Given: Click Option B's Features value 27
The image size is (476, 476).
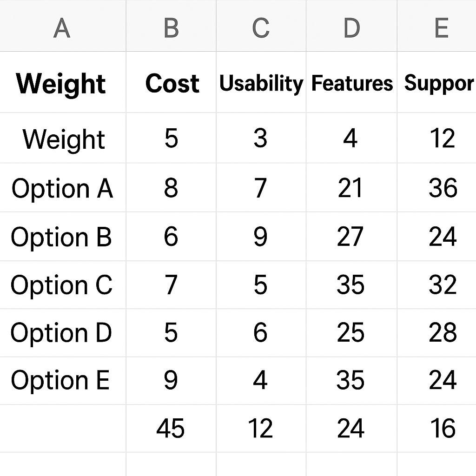Looking at the screenshot, I should pyautogui.click(x=351, y=237).
